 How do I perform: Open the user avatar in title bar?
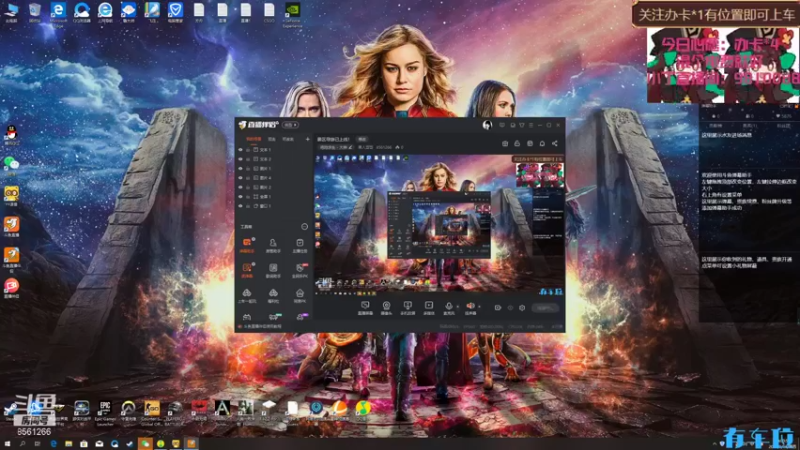click(x=487, y=125)
